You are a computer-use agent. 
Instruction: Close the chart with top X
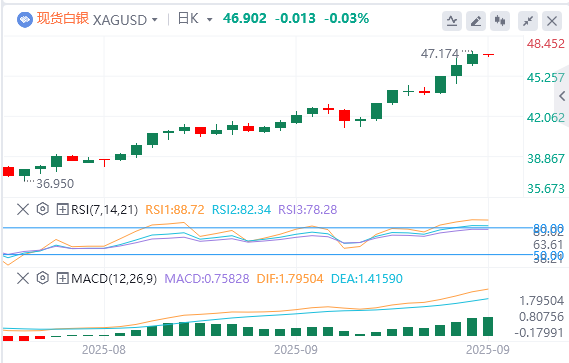click(x=552, y=21)
